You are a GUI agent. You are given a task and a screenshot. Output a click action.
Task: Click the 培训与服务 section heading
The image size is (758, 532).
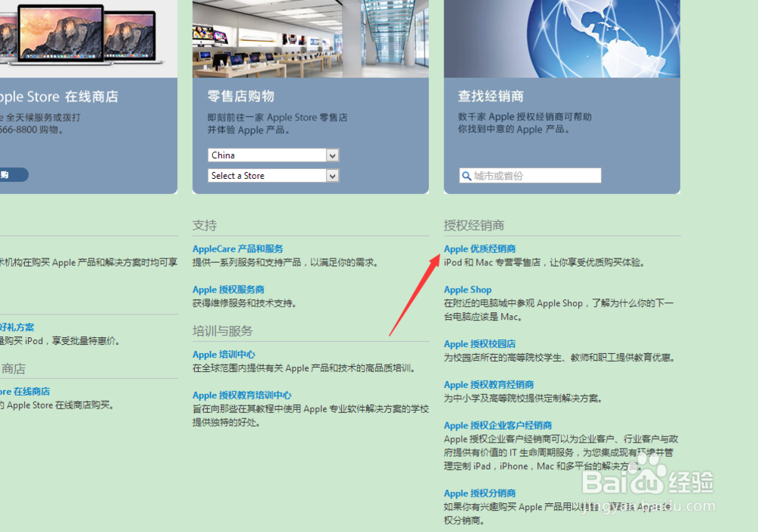(222, 331)
